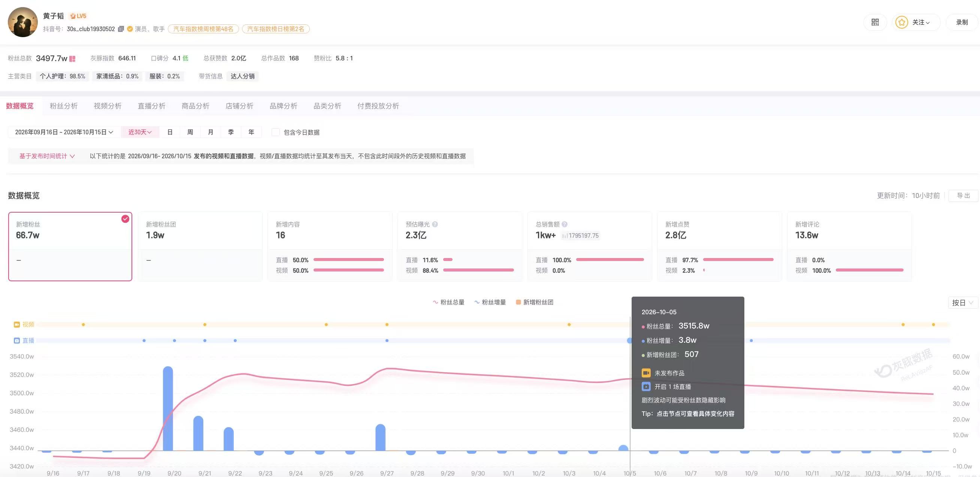Copy the Douyin ID with copy icon

pyautogui.click(x=121, y=29)
